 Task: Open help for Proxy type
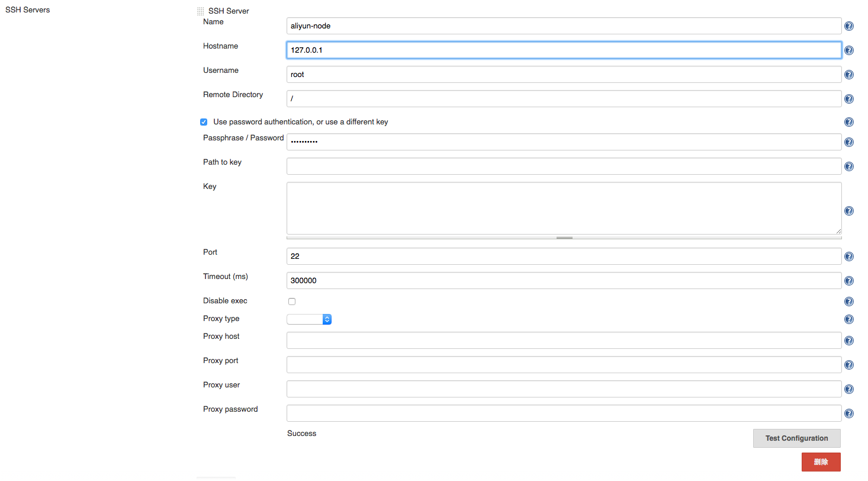(x=848, y=319)
